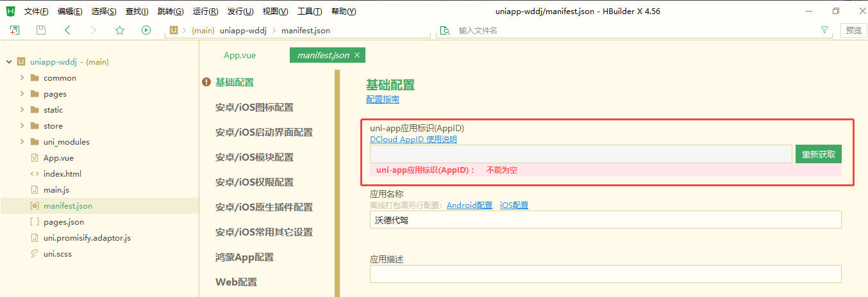868x297 pixels.
Task: Expand the store folder
Action: click(22, 126)
